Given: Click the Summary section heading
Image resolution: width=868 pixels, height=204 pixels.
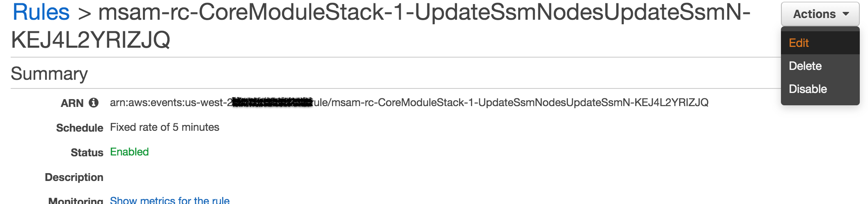Looking at the screenshot, I should (x=49, y=74).
